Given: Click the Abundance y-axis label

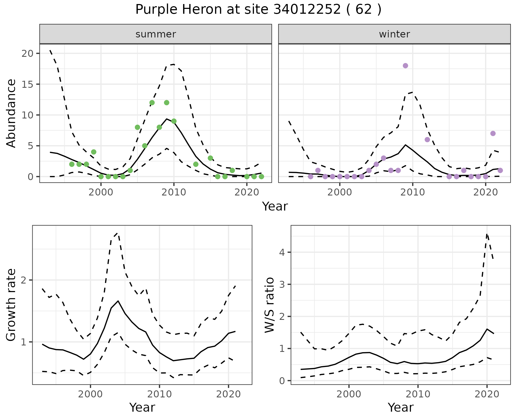Looking at the screenshot, I should click(11, 113).
